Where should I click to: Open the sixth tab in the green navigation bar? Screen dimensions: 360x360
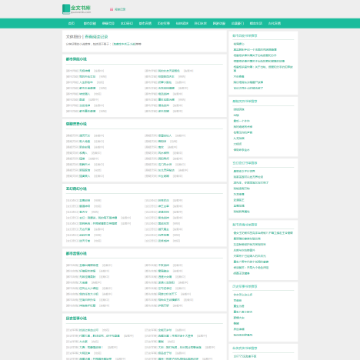click(164, 23)
